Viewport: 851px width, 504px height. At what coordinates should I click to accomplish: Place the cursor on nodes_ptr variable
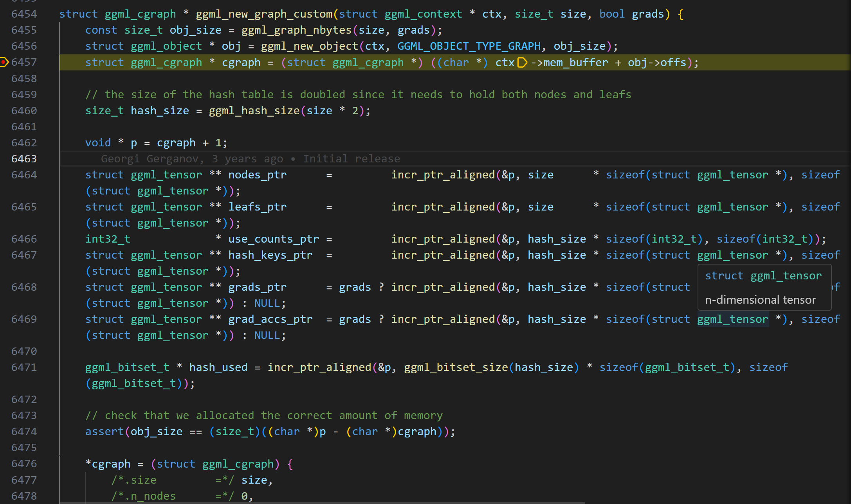pos(257,175)
